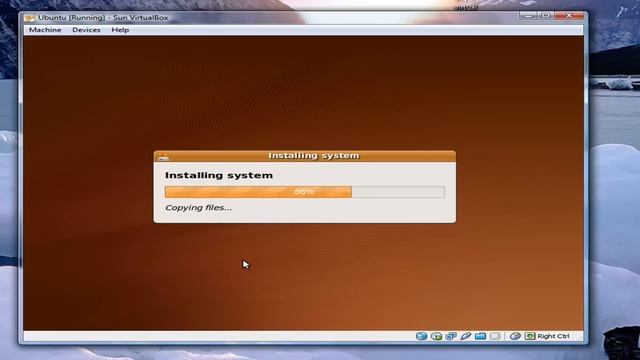Viewport: 640px width, 360px height.
Task: Click the 'Installing system' dialog title bar
Action: 305,156
